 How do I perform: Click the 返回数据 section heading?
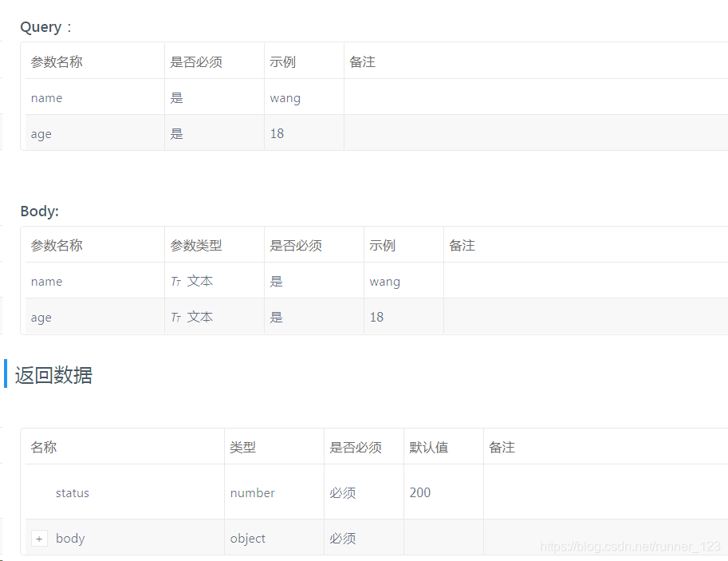[x=54, y=375]
